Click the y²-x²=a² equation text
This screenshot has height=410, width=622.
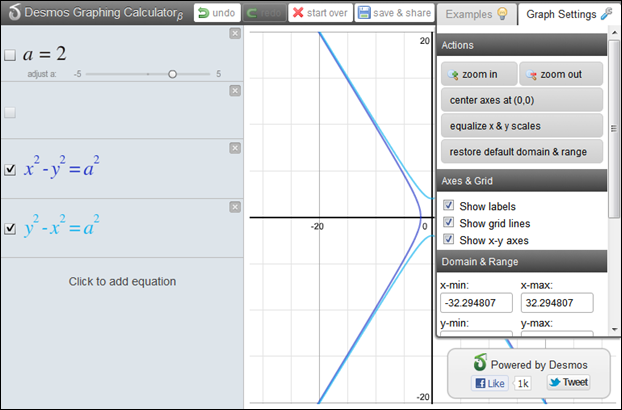click(x=62, y=226)
